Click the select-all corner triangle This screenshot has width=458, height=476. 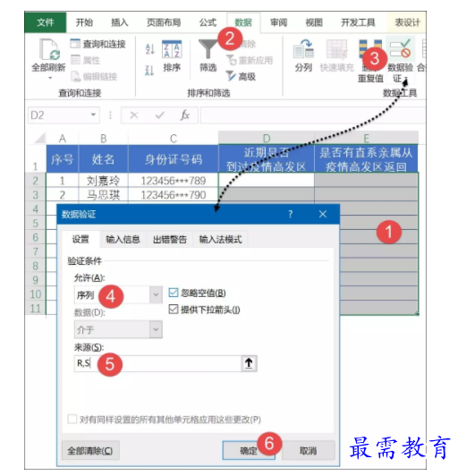[39, 138]
